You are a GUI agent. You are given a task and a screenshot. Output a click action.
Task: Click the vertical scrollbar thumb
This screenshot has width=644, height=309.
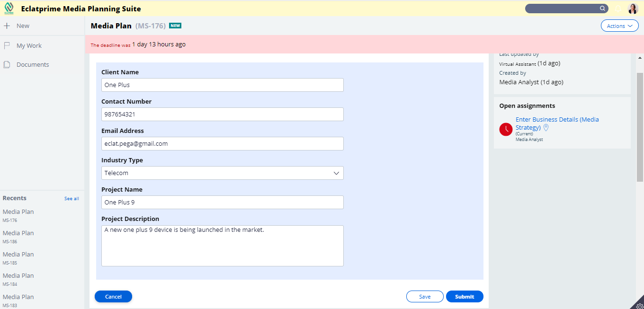[x=640, y=127]
